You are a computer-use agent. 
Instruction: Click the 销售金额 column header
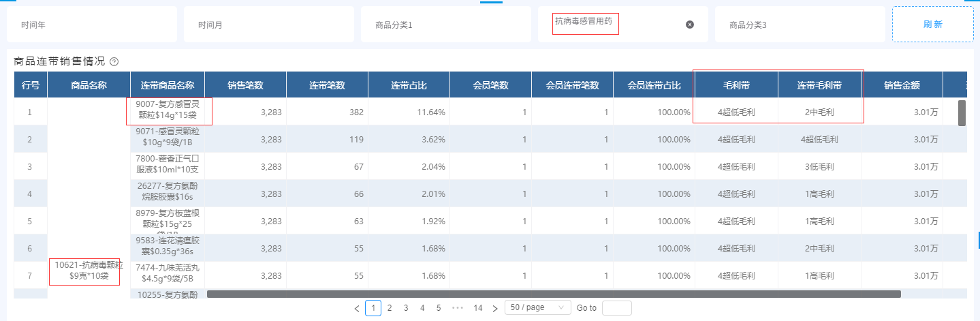[902, 85]
